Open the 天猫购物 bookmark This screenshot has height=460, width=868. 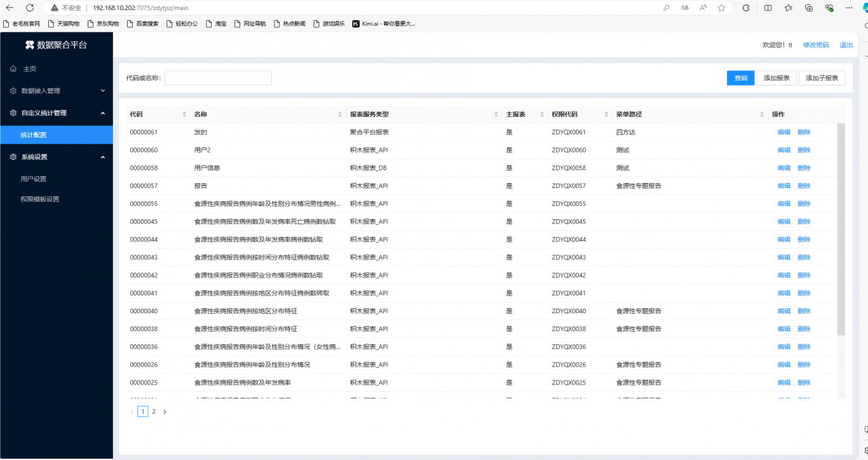64,24
